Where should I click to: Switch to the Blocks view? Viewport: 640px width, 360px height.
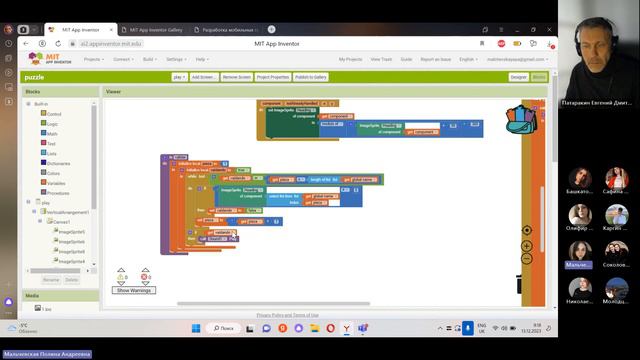(539, 77)
